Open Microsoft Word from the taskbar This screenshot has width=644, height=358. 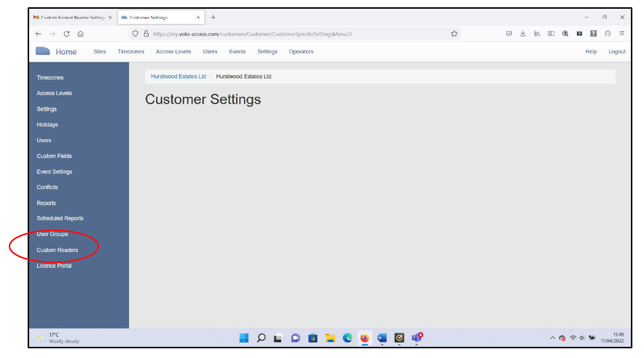(x=382, y=338)
